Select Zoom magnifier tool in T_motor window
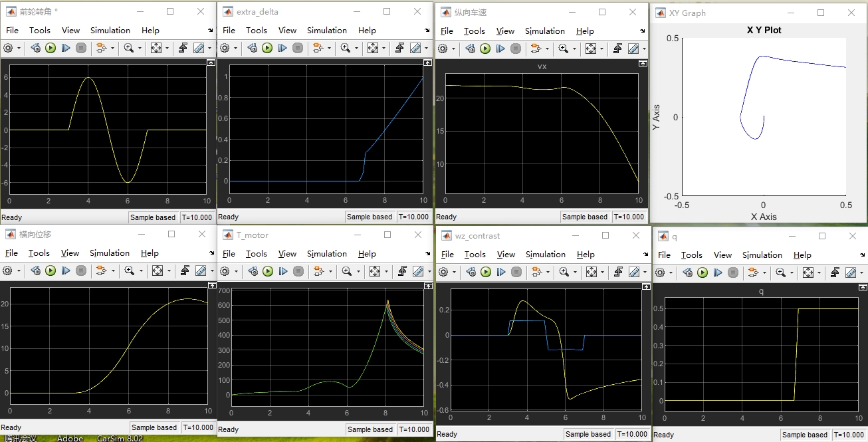The width and height of the screenshot is (868, 442). tap(346, 271)
